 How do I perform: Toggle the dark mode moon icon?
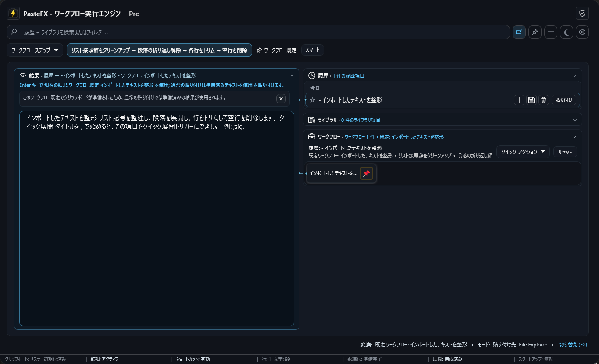click(567, 32)
